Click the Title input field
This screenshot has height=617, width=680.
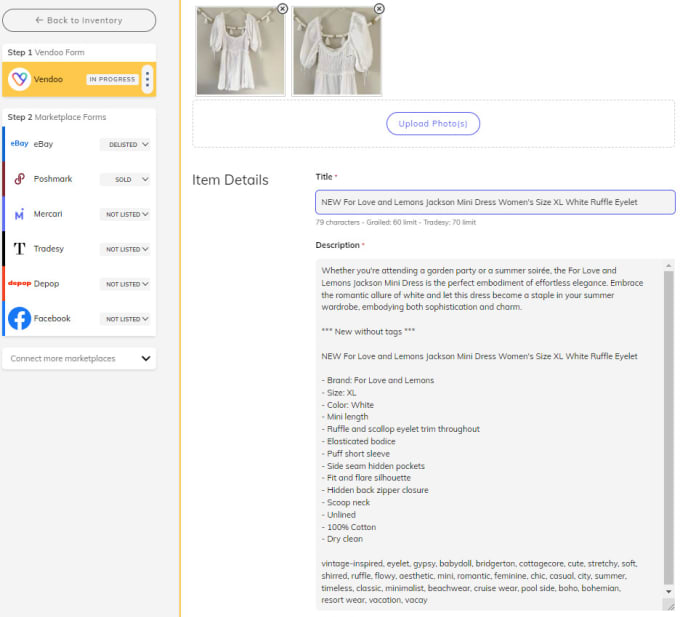495,202
